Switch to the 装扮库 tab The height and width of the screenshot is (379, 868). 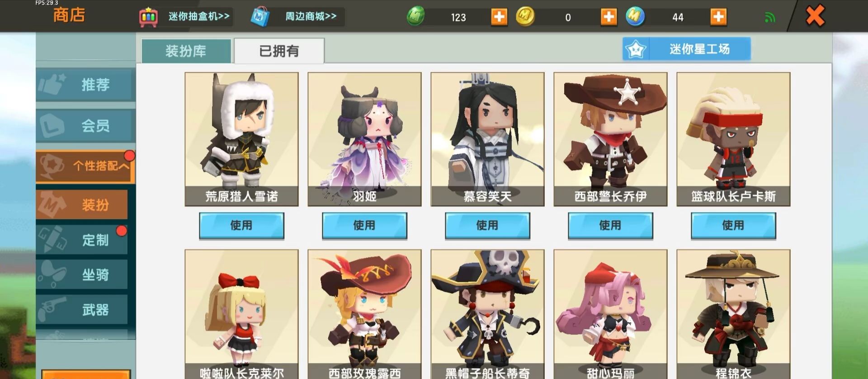pos(186,51)
